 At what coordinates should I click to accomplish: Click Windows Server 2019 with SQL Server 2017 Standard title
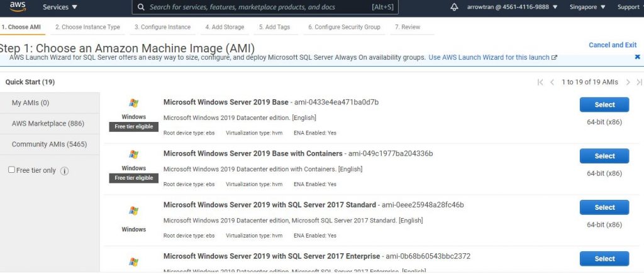coord(269,205)
